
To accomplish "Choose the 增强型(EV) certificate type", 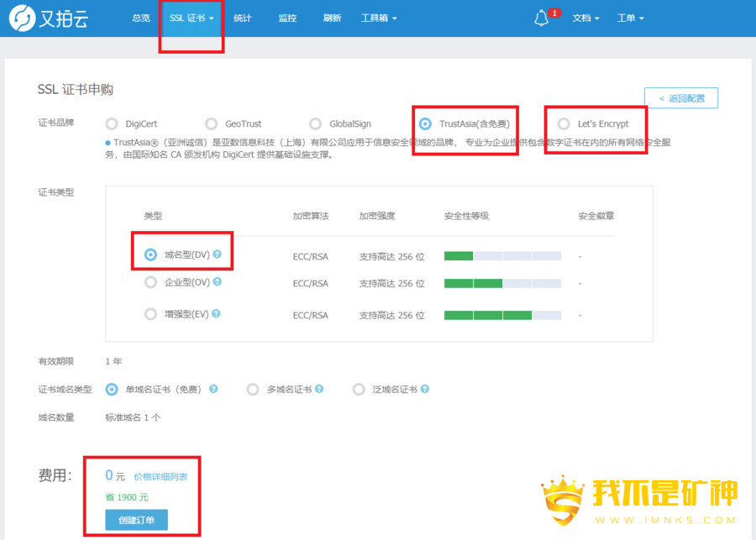I will pos(151,314).
